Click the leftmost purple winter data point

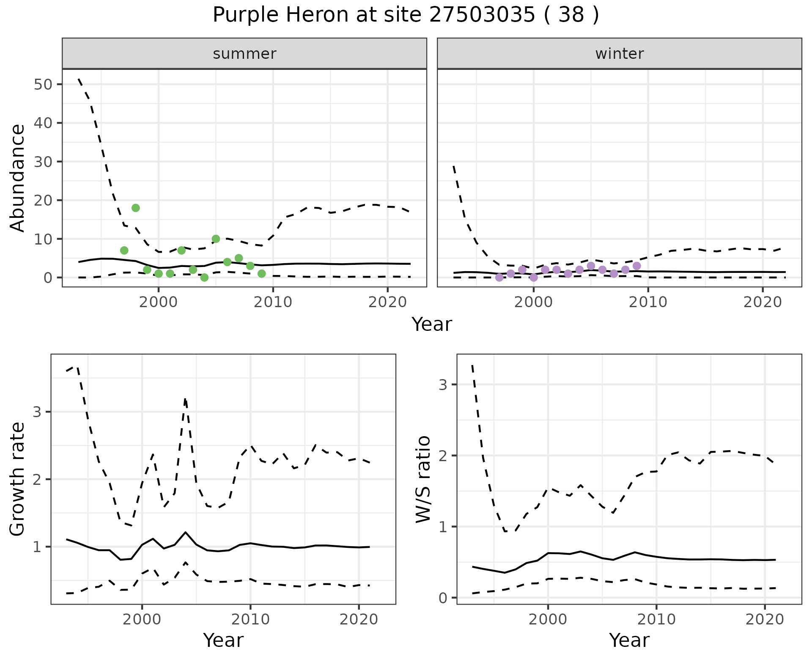tap(499, 278)
